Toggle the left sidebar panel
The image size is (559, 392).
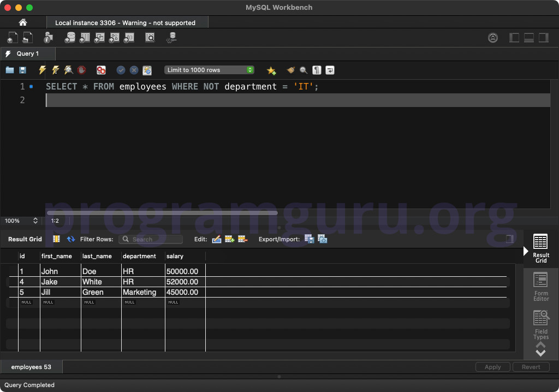[514, 38]
